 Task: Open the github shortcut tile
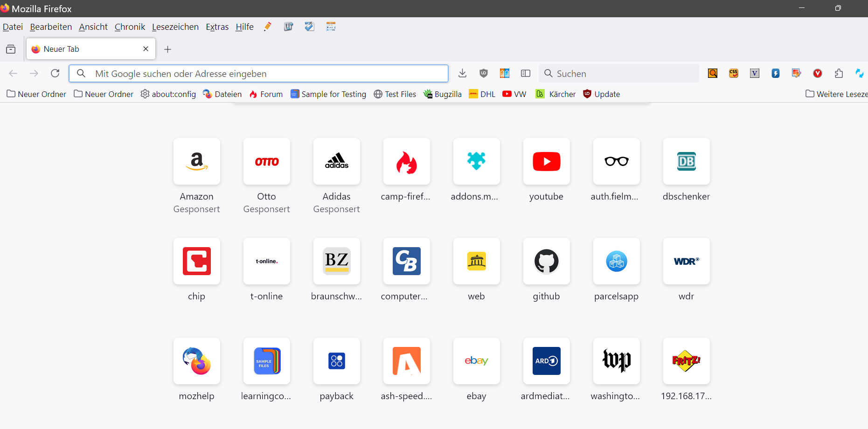coord(547,261)
